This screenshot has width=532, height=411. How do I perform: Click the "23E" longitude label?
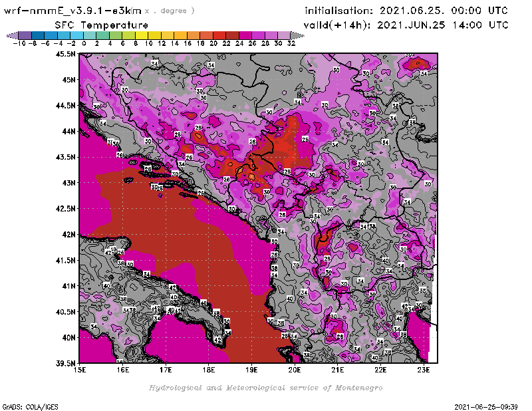point(424,370)
